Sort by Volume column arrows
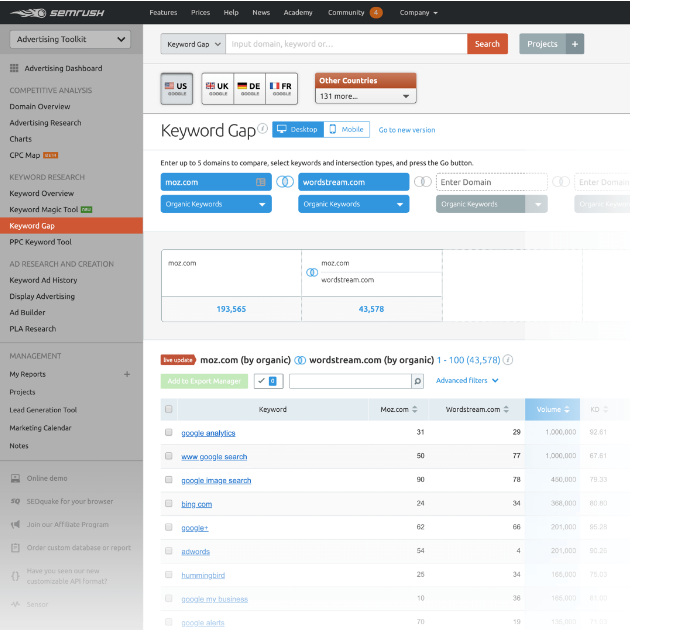 [567, 409]
